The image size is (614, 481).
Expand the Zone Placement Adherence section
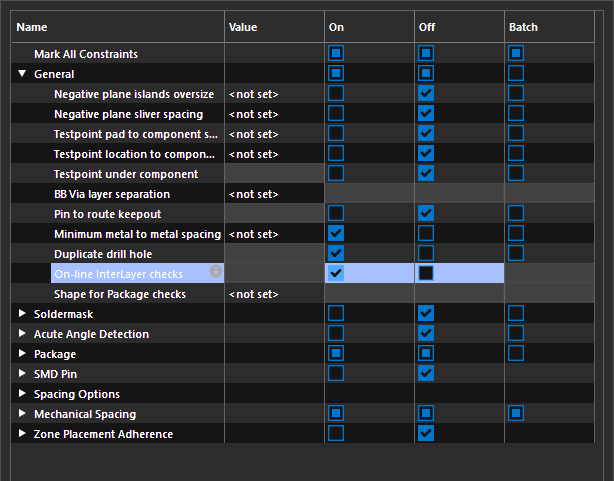point(22,433)
